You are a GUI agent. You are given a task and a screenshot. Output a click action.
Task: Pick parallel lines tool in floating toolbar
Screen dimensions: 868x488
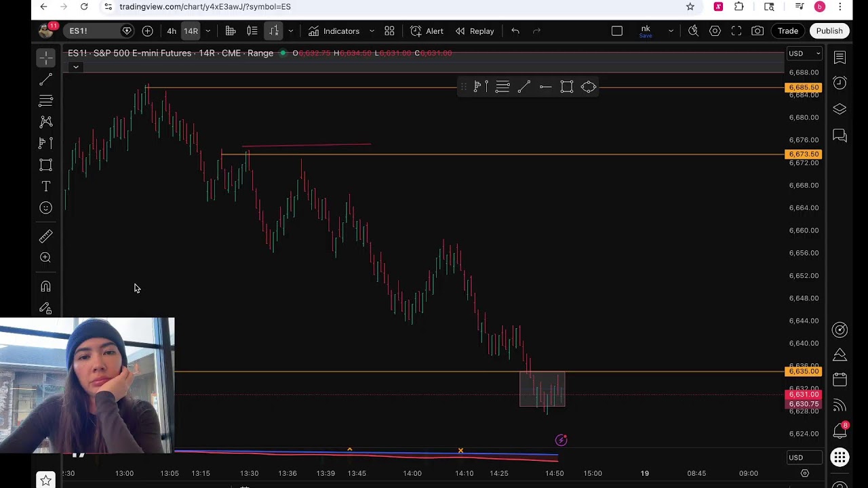tap(502, 87)
